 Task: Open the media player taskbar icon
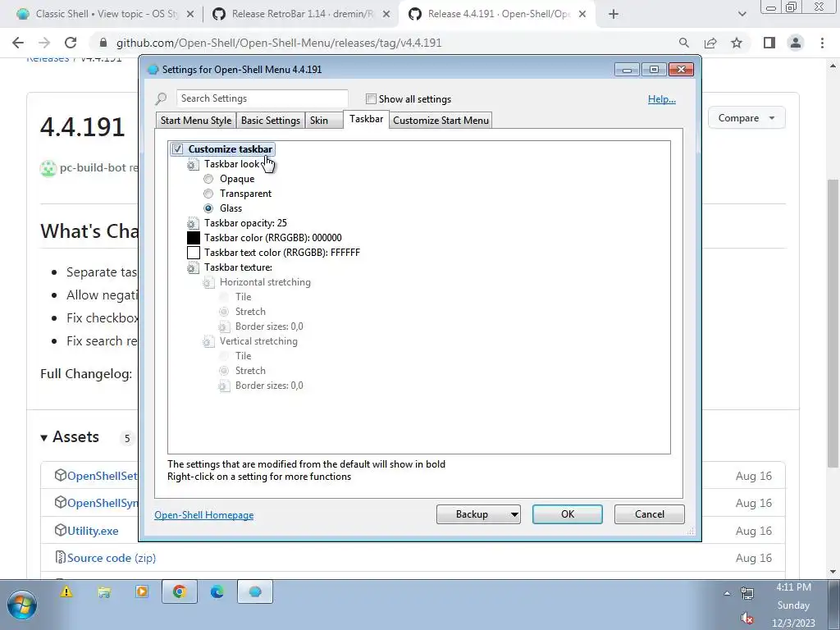(x=142, y=592)
